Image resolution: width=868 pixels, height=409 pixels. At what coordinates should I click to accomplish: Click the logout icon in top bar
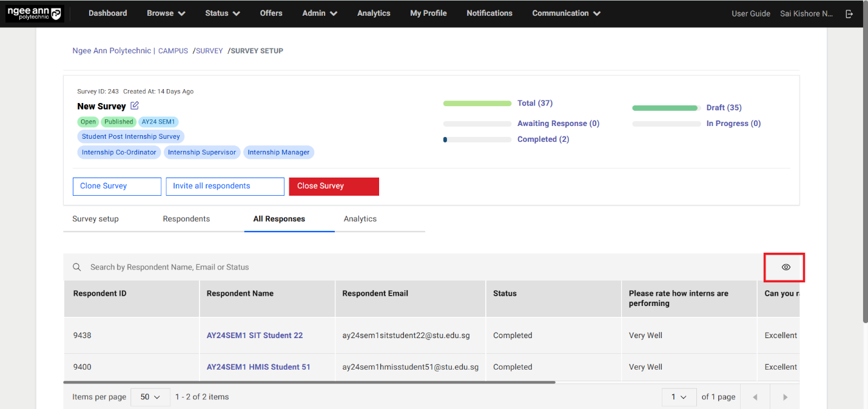click(x=849, y=13)
